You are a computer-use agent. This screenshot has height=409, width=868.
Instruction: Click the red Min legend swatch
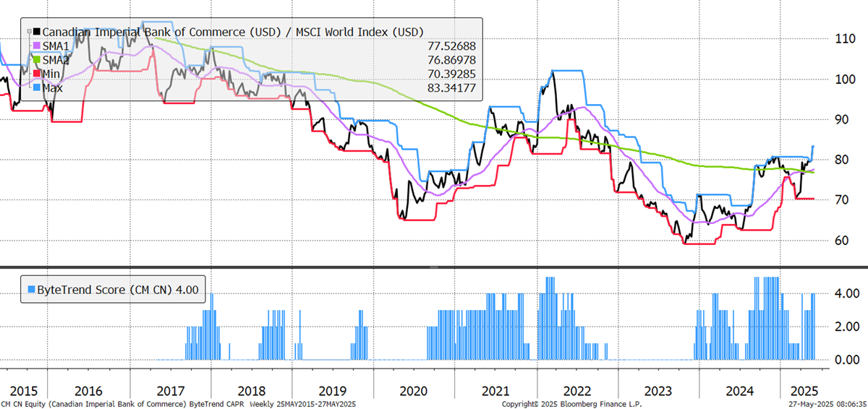(36, 74)
